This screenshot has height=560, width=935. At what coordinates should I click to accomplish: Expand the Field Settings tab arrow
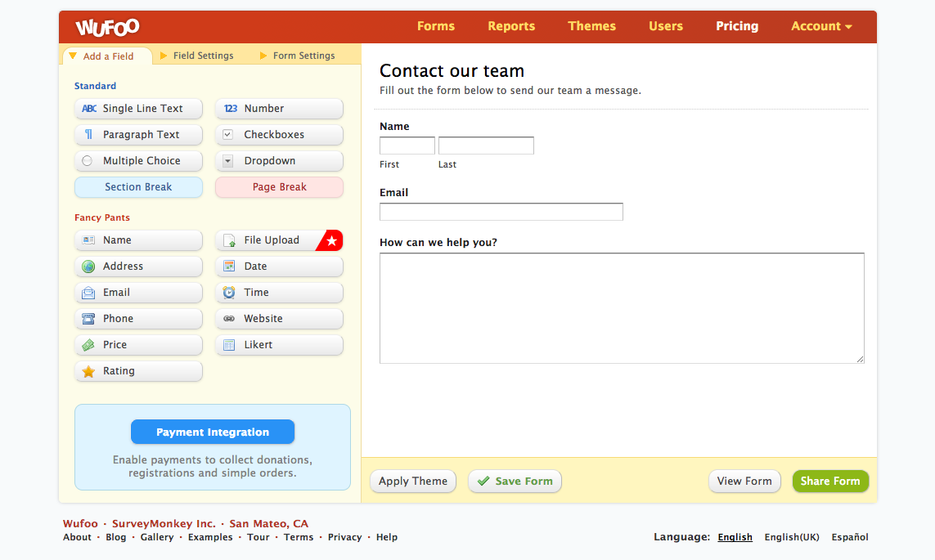(164, 56)
